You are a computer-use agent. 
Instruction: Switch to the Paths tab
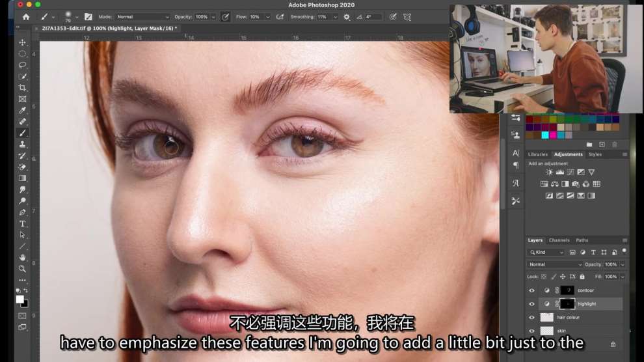click(582, 240)
